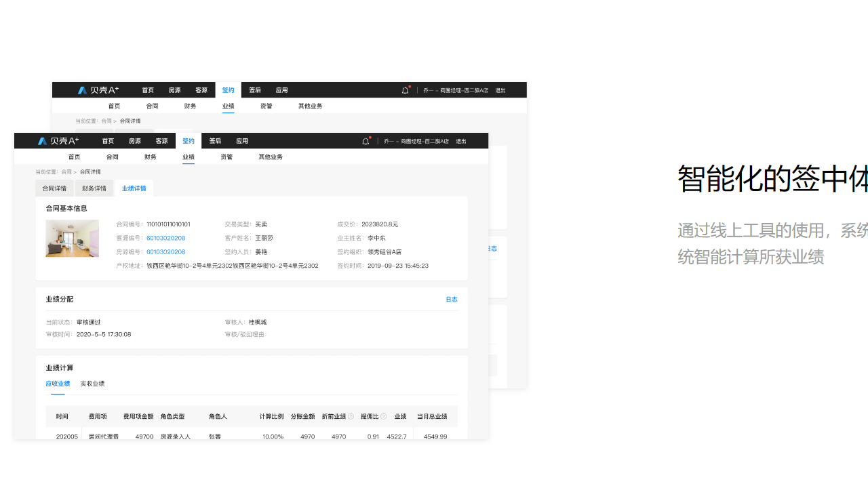
Task: Open 首页 in back window top bar
Action: click(x=148, y=90)
